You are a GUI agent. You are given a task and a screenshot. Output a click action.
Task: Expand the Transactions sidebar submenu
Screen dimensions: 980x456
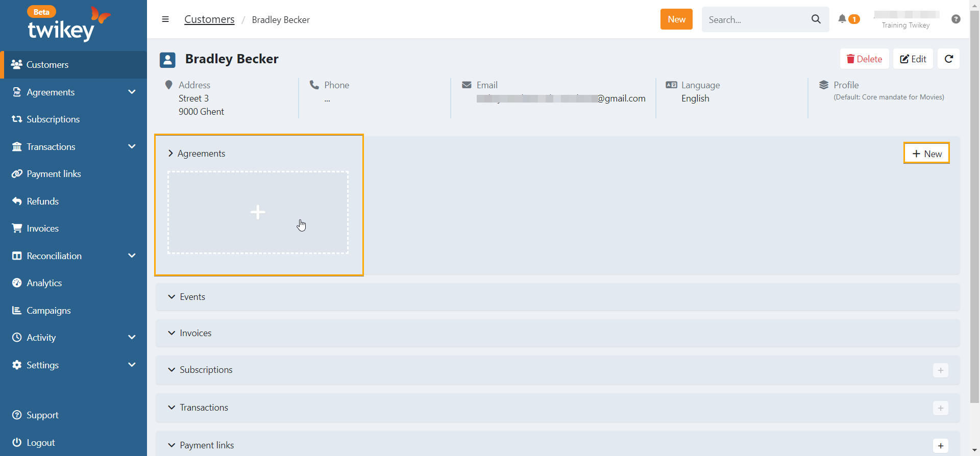(132, 147)
